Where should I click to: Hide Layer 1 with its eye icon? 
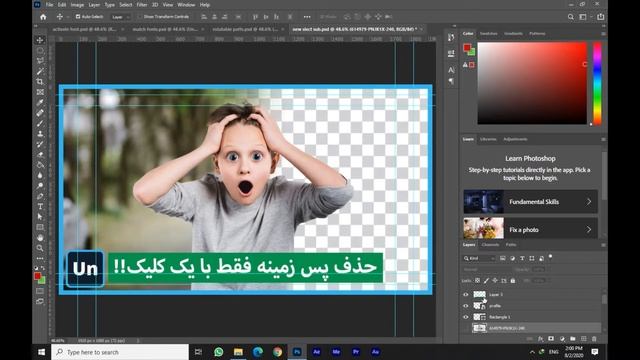(x=466, y=294)
